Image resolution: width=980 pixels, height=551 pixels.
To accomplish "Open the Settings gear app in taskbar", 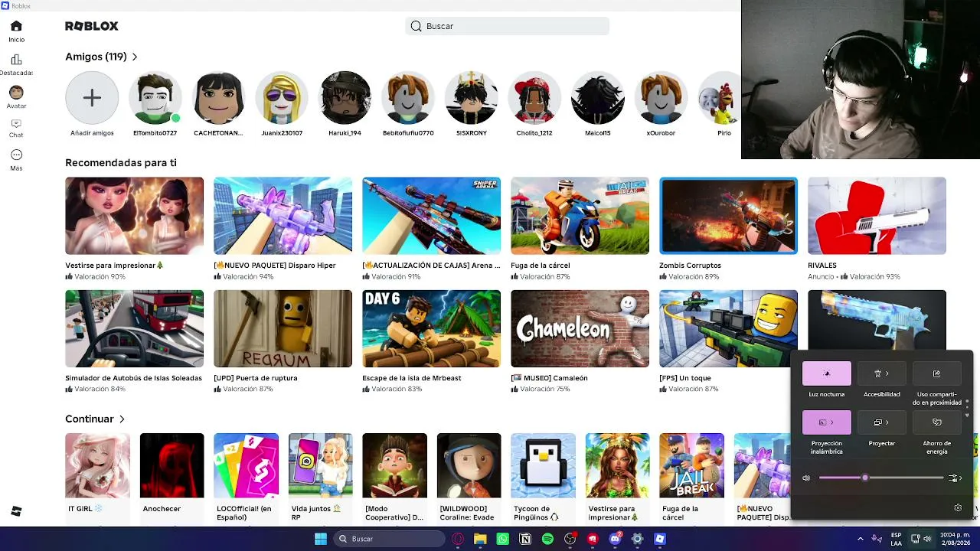I will 637,539.
